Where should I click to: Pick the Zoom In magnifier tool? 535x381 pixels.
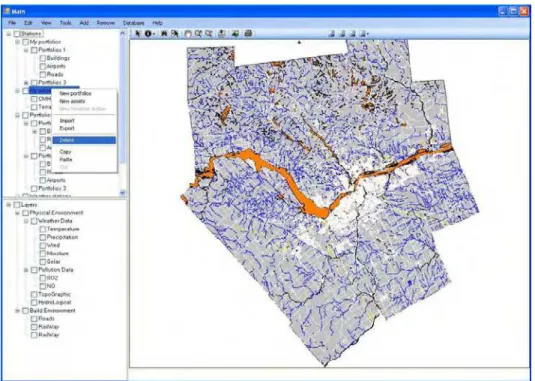(198, 33)
